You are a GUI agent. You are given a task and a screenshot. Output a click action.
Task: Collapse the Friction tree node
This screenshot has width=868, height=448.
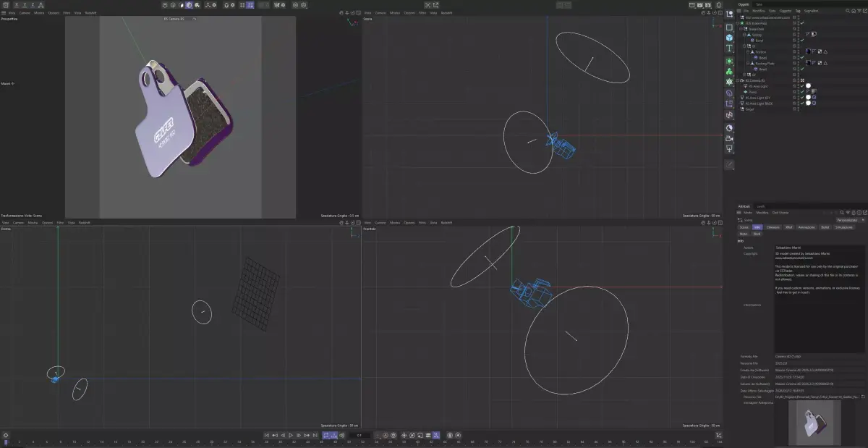[x=748, y=51]
